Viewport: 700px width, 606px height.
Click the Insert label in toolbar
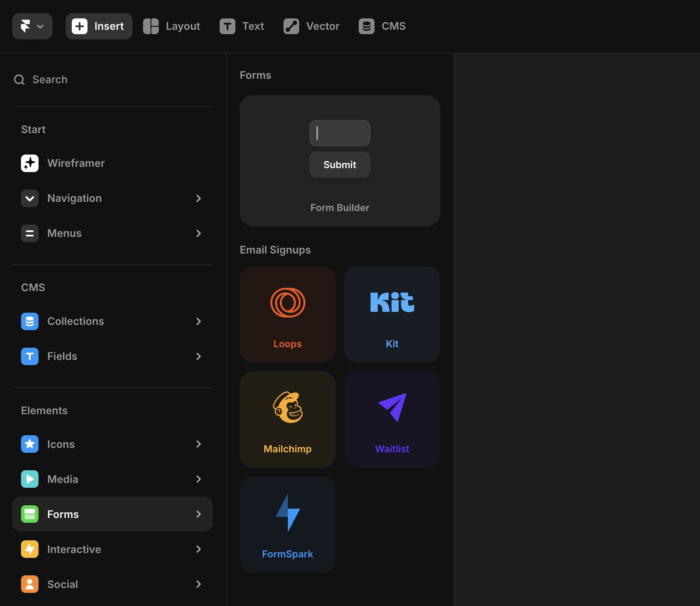[x=109, y=26]
